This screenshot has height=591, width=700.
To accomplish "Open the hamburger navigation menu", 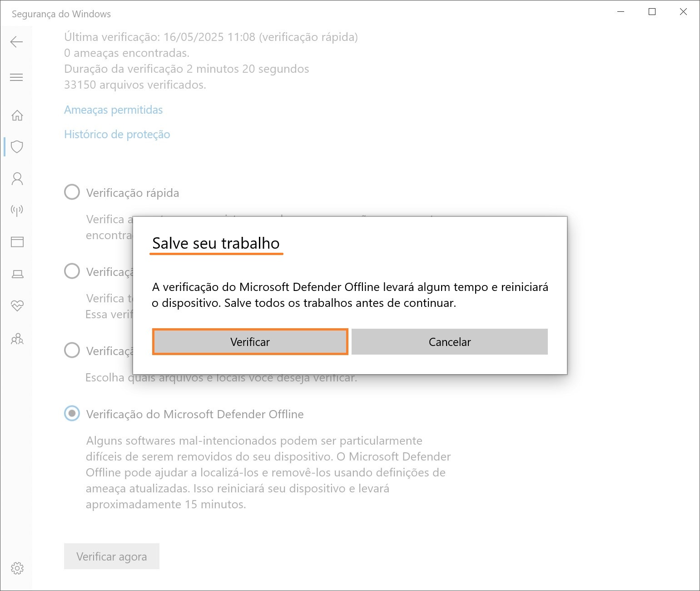I will pos(16,77).
